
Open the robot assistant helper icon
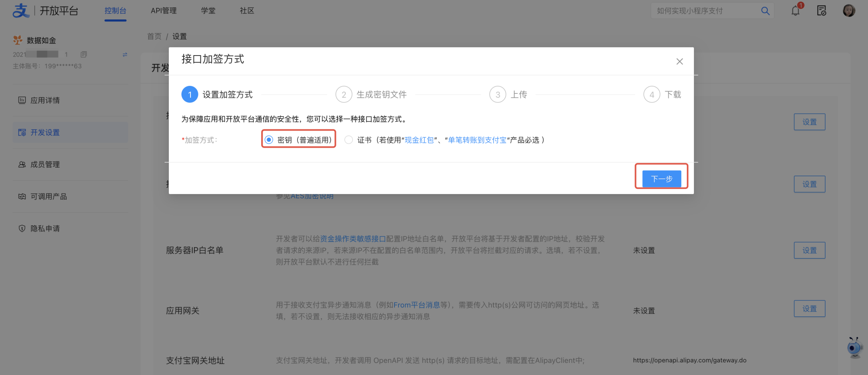854,347
